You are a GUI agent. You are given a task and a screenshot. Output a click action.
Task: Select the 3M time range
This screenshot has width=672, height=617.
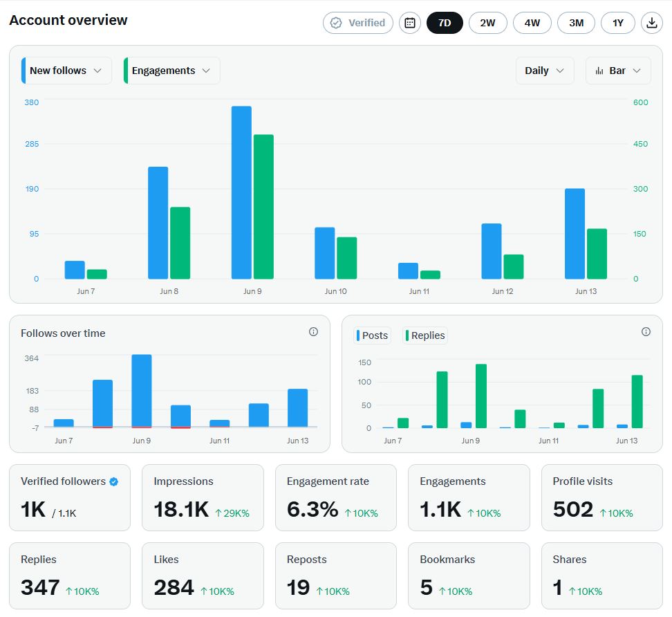tap(576, 23)
